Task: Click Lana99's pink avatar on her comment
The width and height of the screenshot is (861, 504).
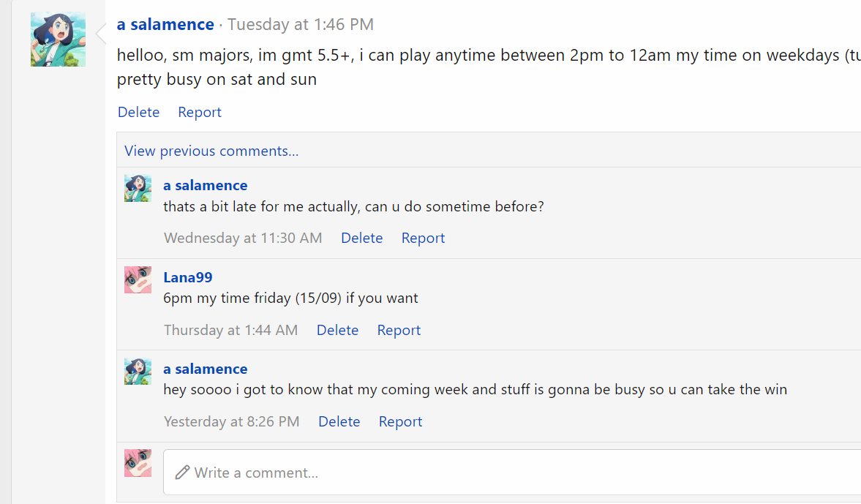Action: tap(138, 279)
